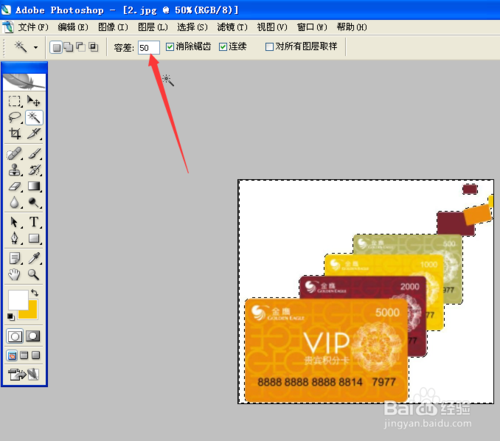The image size is (500, 441).
Task: Open the Magic Wand tool preset picker arrow
Action: pyautogui.click(x=36, y=47)
